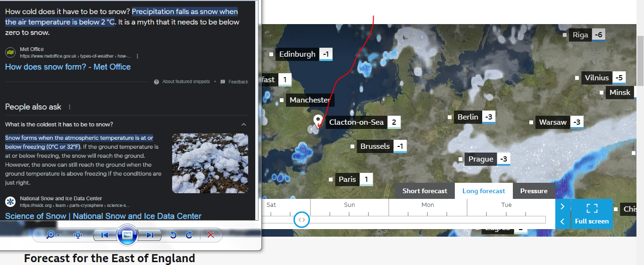Step the map timeline backward arrow

coord(562,222)
